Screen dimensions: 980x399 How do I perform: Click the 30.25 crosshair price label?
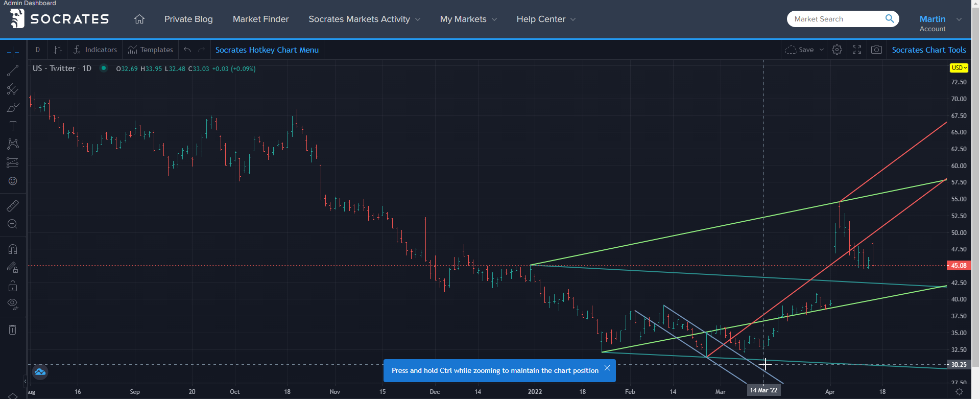[x=959, y=365]
